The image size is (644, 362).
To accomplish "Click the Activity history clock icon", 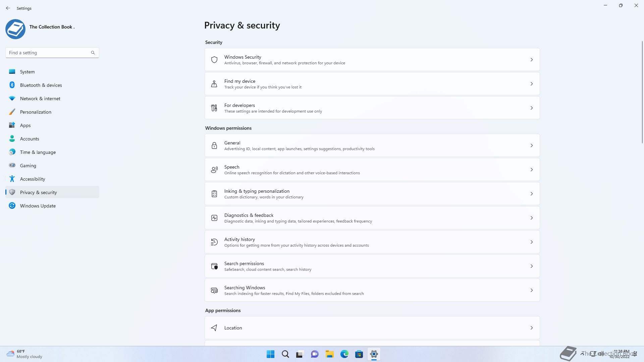I will tap(214, 242).
